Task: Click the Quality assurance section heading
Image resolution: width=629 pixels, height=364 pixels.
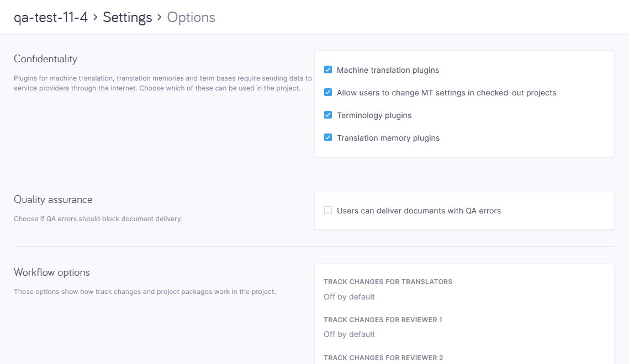Action: coord(52,200)
